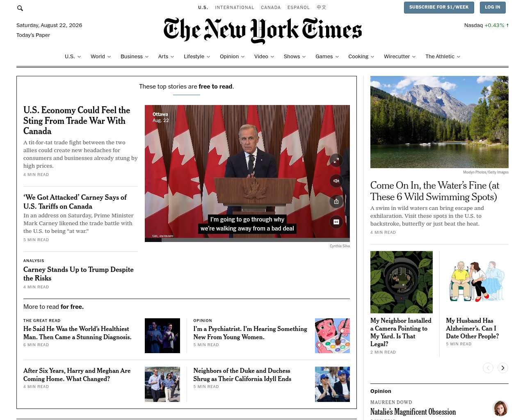Go to next carousel slide arrow
The width and height of the screenshot is (525, 420).
coord(503,368)
